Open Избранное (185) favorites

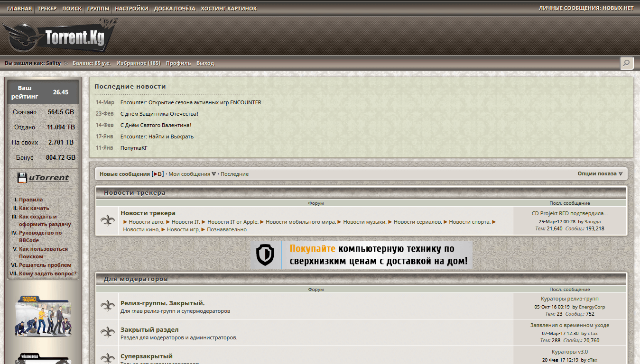139,63
